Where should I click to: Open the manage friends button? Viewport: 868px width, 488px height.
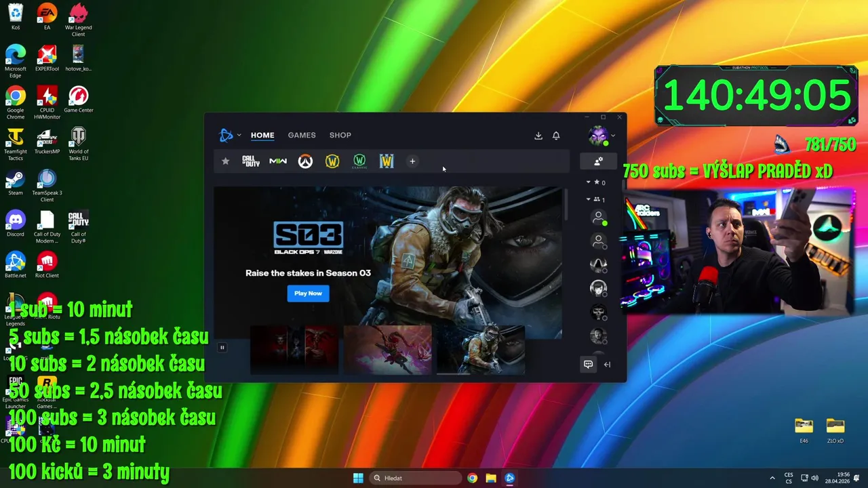[598, 161]
